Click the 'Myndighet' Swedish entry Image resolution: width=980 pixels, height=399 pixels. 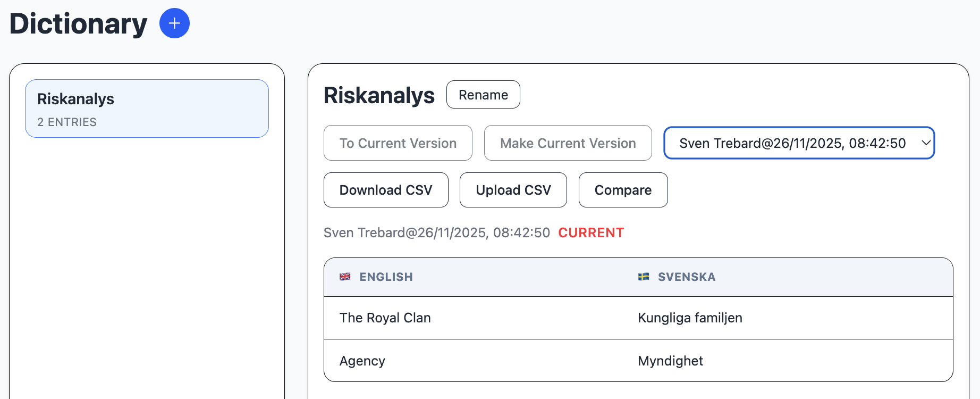[670, 361]
